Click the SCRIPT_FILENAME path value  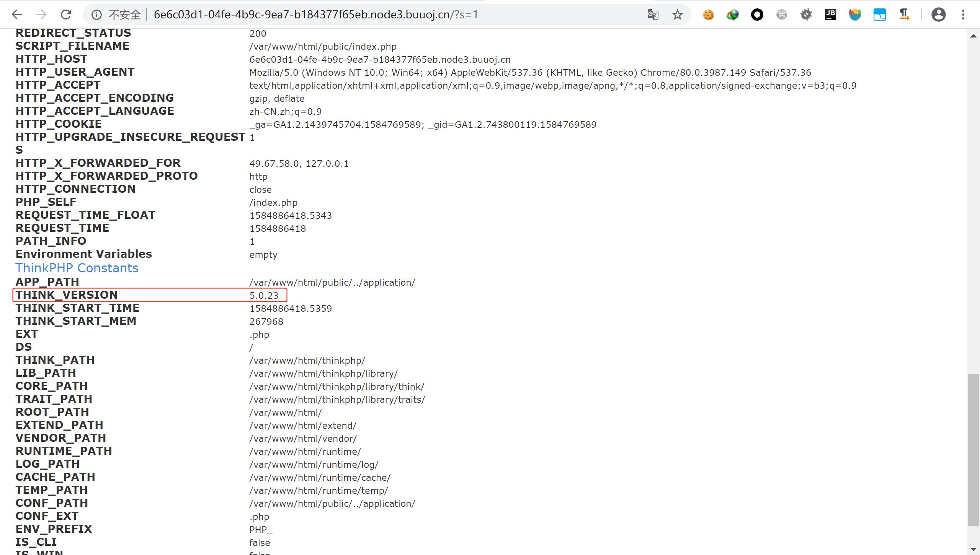pos(323,47)
